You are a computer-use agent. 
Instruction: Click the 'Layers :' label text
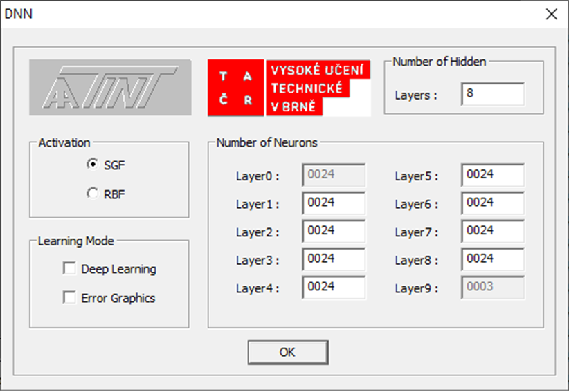[x=416, y=95]
